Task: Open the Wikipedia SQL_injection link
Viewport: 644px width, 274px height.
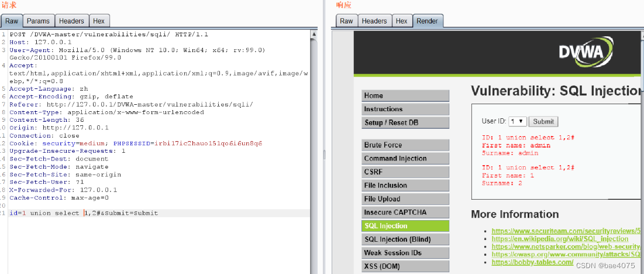Action: click(x=560, y=239)
